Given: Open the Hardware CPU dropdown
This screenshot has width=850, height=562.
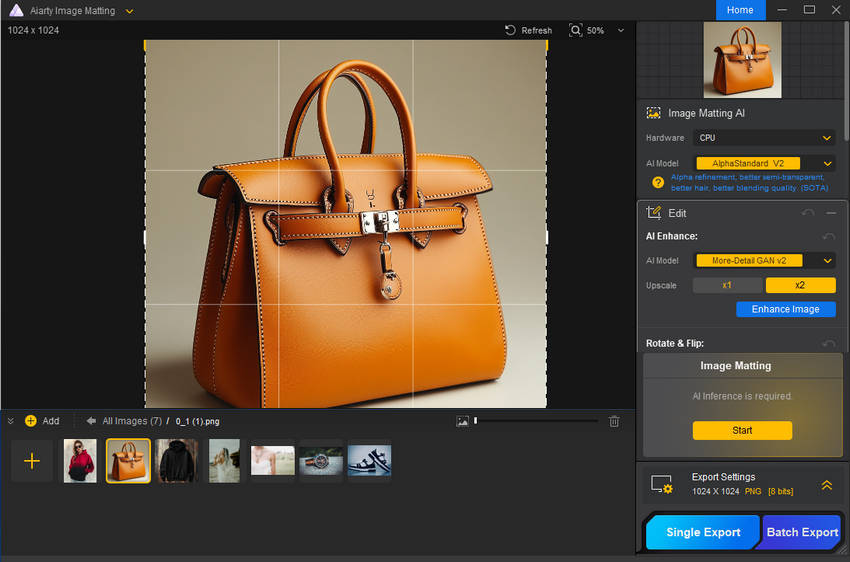Looking at the screenshot, I should [x=764, y=138].
